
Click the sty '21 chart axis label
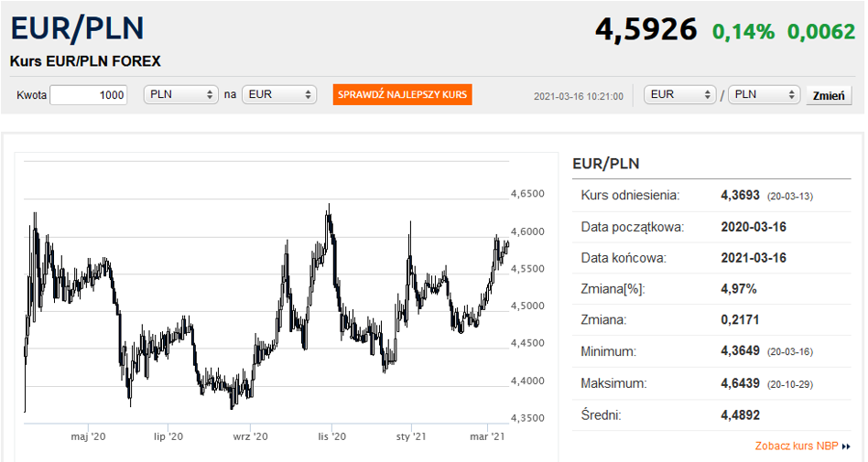click(x=411, y=436)
